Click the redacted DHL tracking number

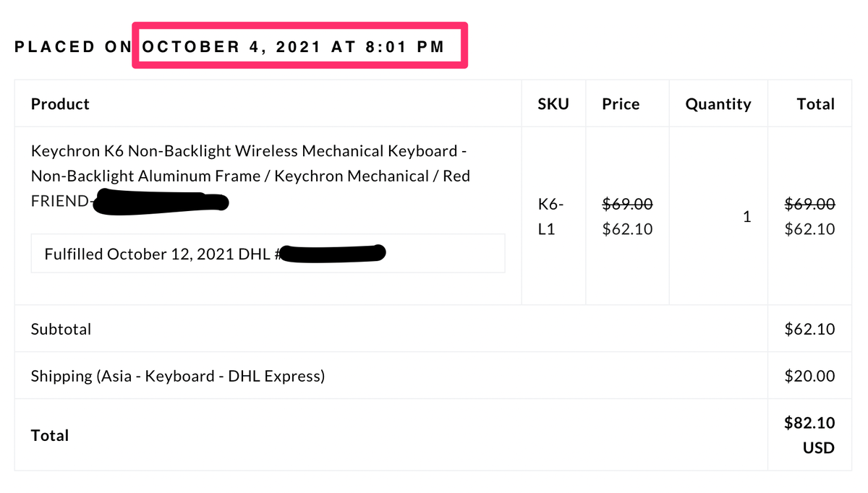333,254
